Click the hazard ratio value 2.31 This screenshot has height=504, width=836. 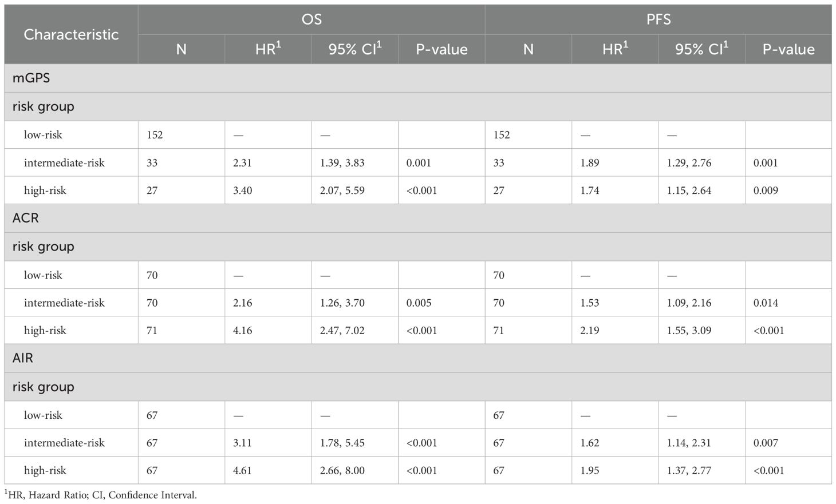[x=242, y=163]
